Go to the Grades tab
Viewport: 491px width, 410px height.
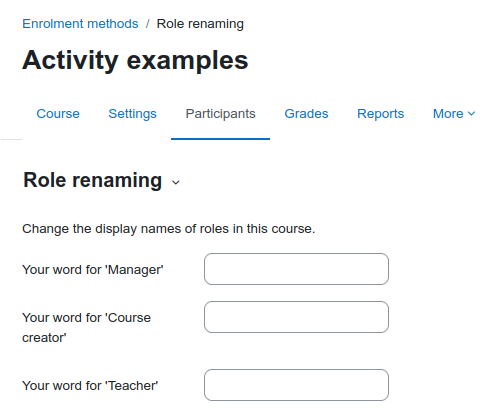[x=306, y=114]
